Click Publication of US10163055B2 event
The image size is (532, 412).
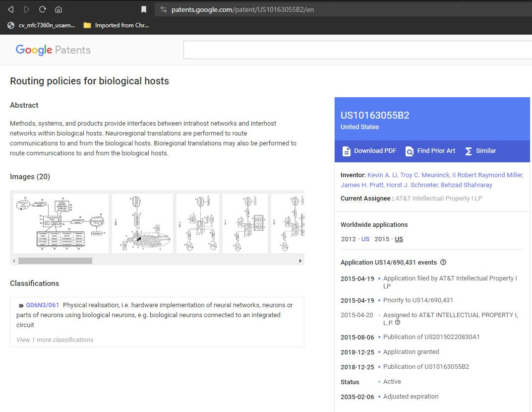(x=426, y=367)
